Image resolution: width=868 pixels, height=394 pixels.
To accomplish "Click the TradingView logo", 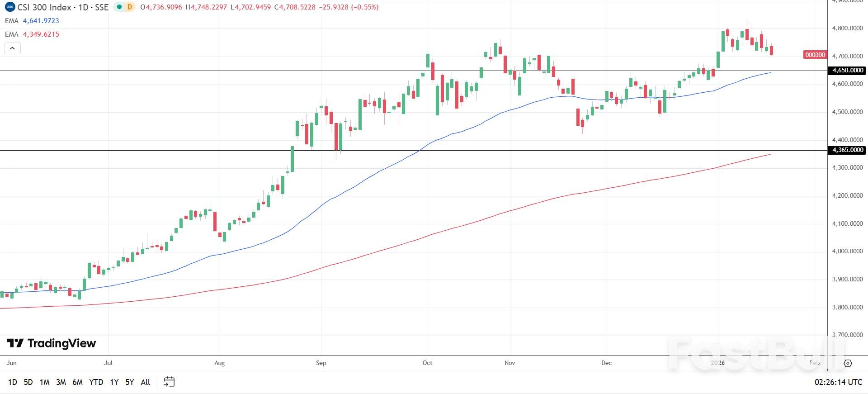I will click(x=51, y=343).
